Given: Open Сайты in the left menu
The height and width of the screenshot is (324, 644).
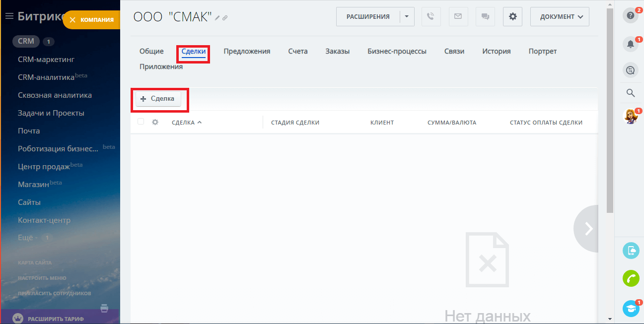Looking at the screenshot, I should tap(29, 202).
